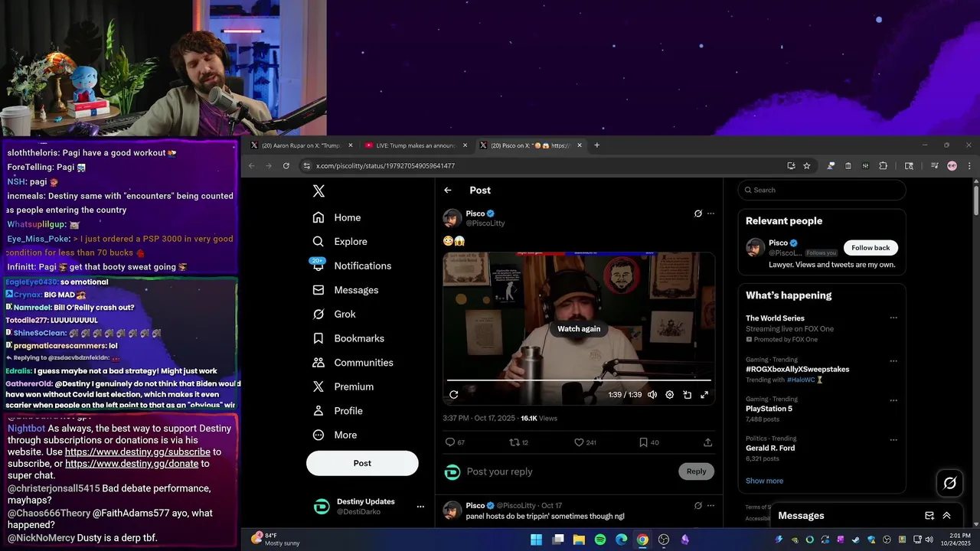The width and height of the screenshot is (980, 551).
Task: Click the back arrow beside Post heading
Action: pyautogui.click(x=448, y=191)
